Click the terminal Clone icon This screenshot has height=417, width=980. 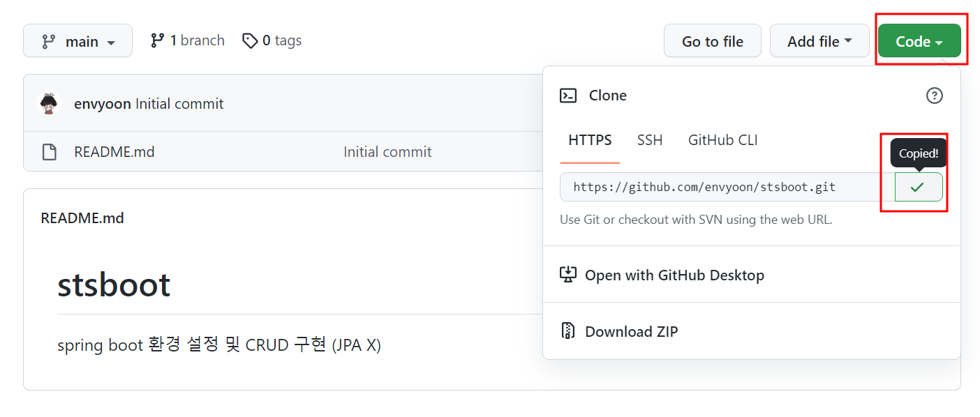(569, 95)
